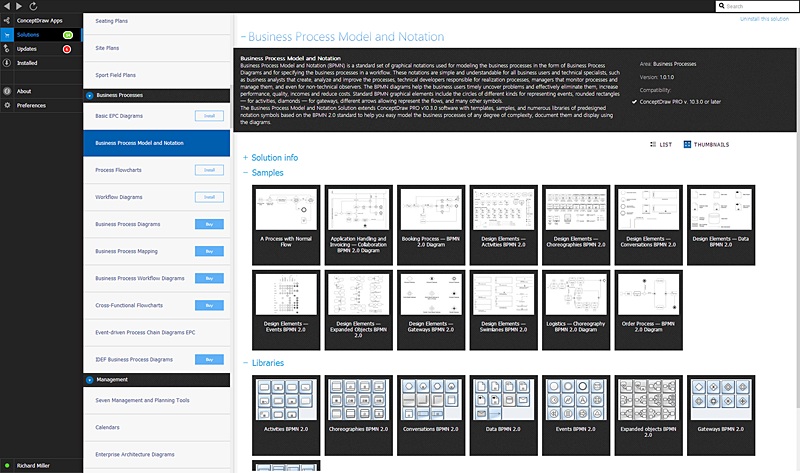Open Design Elements Events BPMN sample
Image resolution: width=800 pixels, height=473 pixels.
click(x=286, y=310)
